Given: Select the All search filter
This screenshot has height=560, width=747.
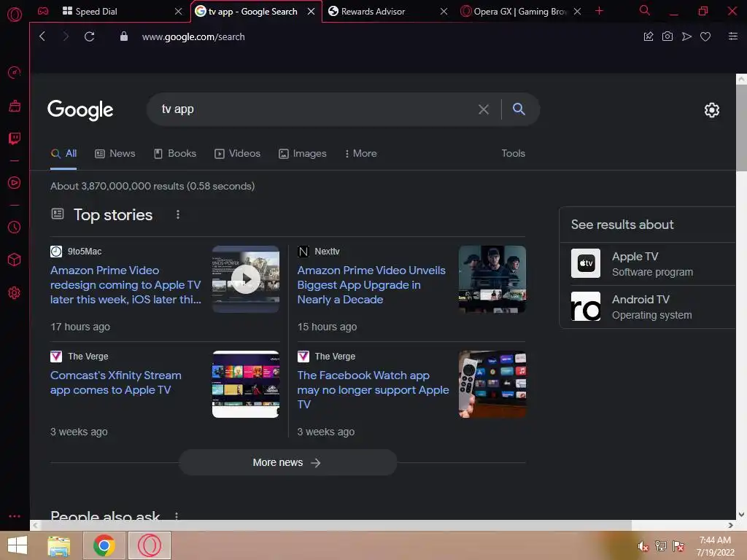Looking at the screenshot, I should 64,153.
